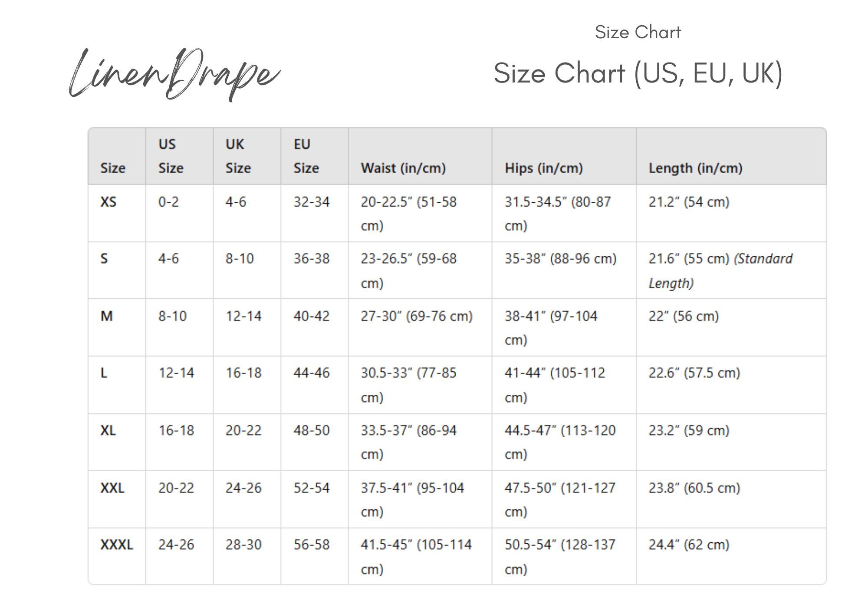This screenshot has height=614, width=868.
Task: Select the length cell '24.4″ (62 cm)'
Action: [x=689, y=545]
